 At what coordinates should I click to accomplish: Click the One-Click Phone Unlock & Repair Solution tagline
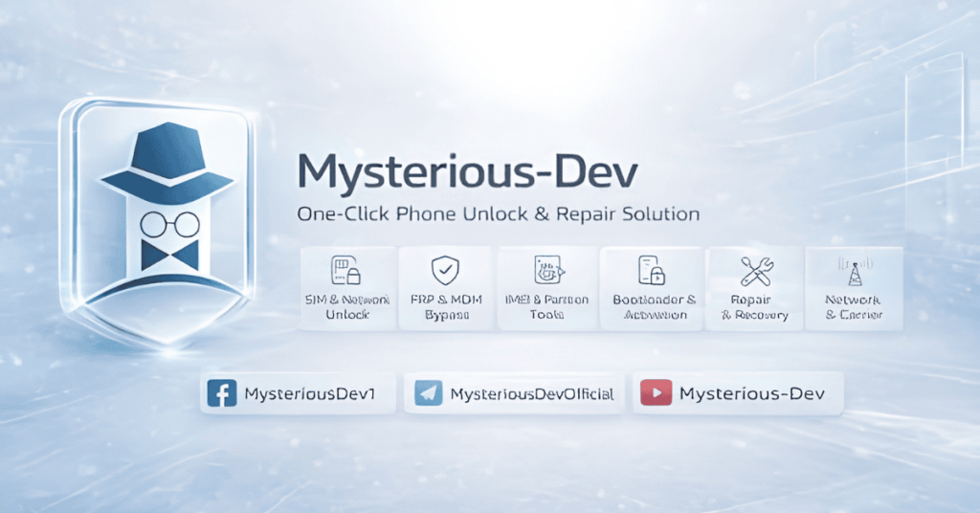498,213
